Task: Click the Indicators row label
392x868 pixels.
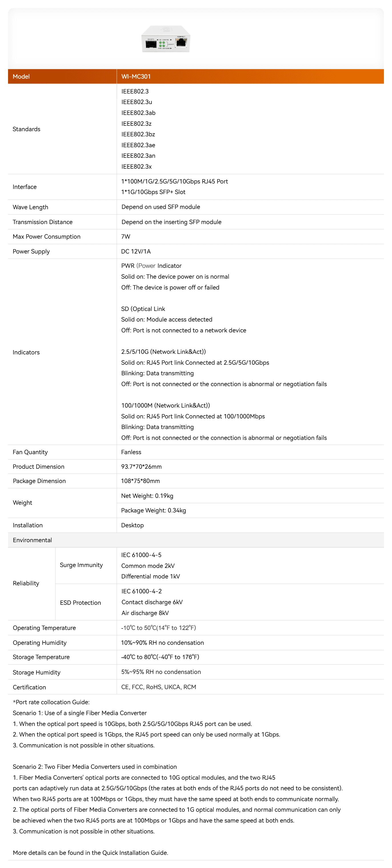Action: pyautogui.click(x=26, y=352)
